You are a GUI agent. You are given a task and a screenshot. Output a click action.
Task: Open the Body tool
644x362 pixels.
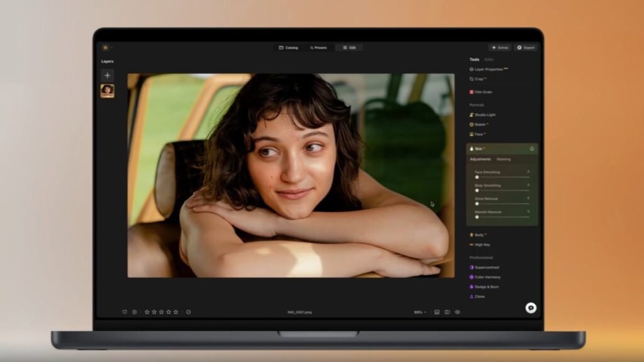coord(478,235)
